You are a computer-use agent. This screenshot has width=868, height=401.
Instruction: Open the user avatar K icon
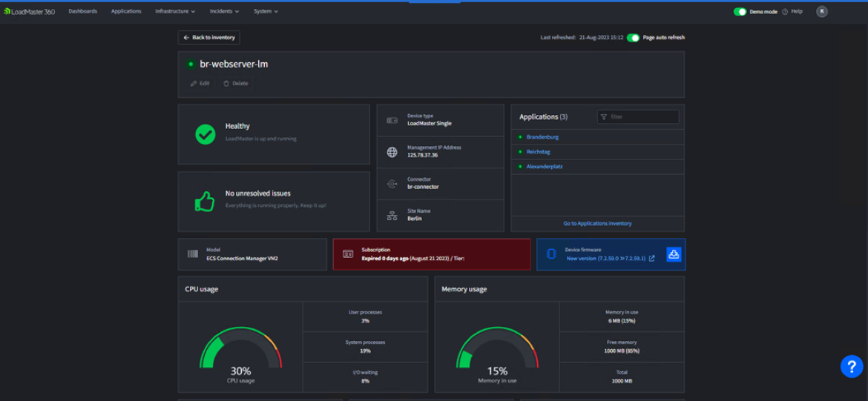coord(821,11)
